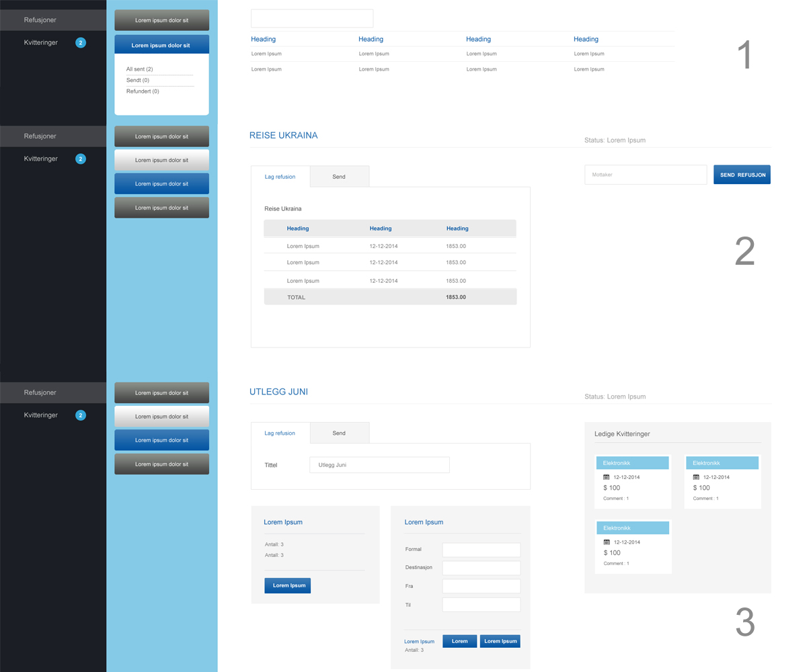The height and width of the screenshot is (672, 807).
Task: Click the UTLEGG JUNI page title
Action: pos(278,391)
